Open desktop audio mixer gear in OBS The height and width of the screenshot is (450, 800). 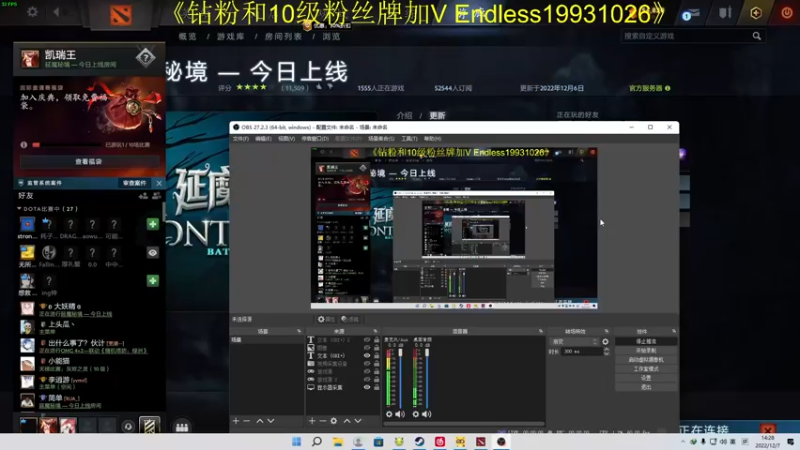pyautogui.click(x=416, y=414)
